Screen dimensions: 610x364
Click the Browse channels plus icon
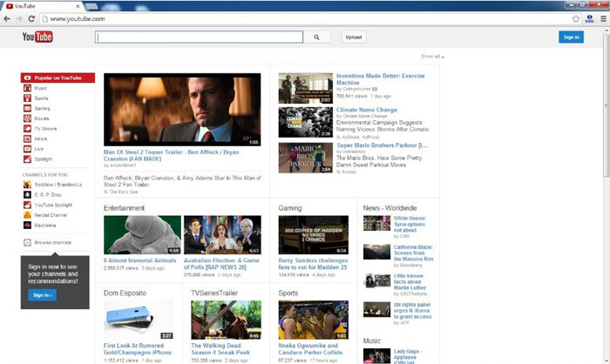point(27,242)
